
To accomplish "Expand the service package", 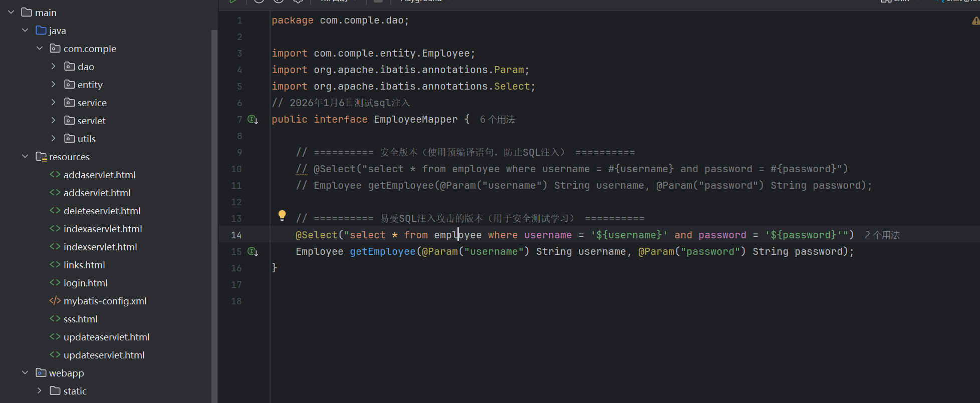I will (54, 102).
